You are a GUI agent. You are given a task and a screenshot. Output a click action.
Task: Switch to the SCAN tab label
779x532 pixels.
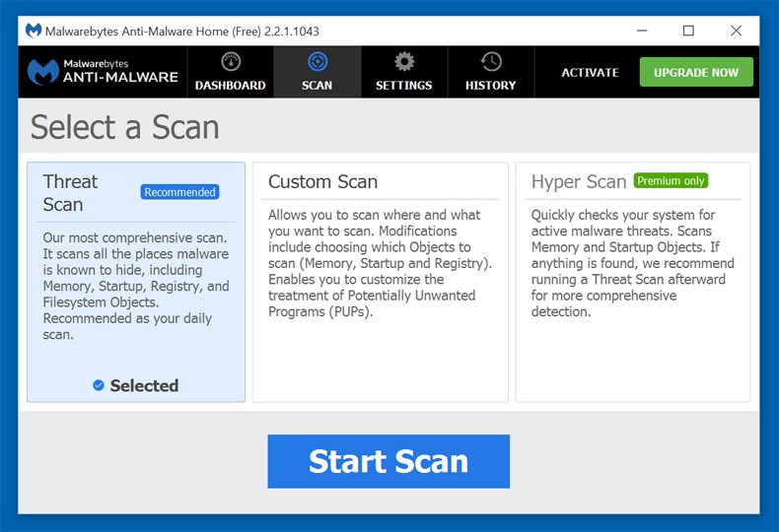point(317,86)
